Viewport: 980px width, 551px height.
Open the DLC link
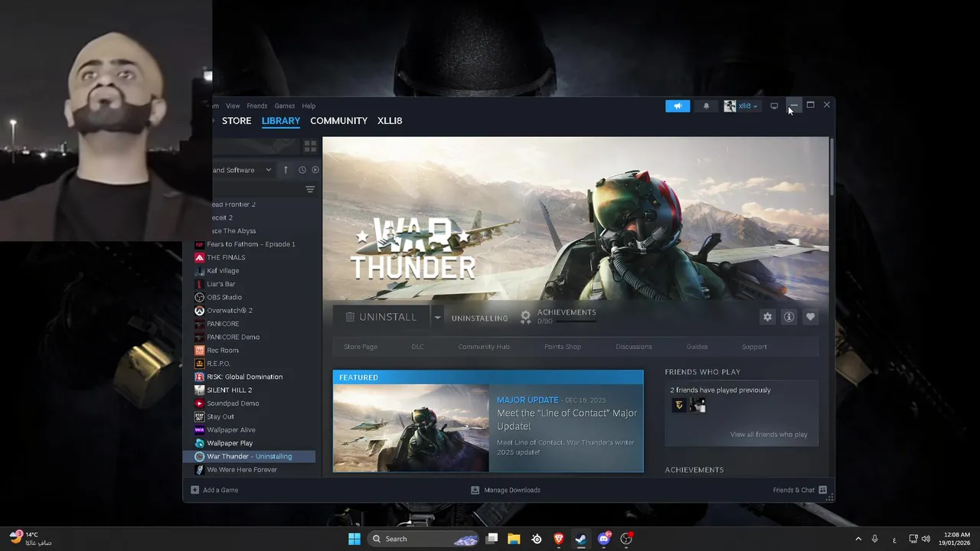(x=417, y=347)
